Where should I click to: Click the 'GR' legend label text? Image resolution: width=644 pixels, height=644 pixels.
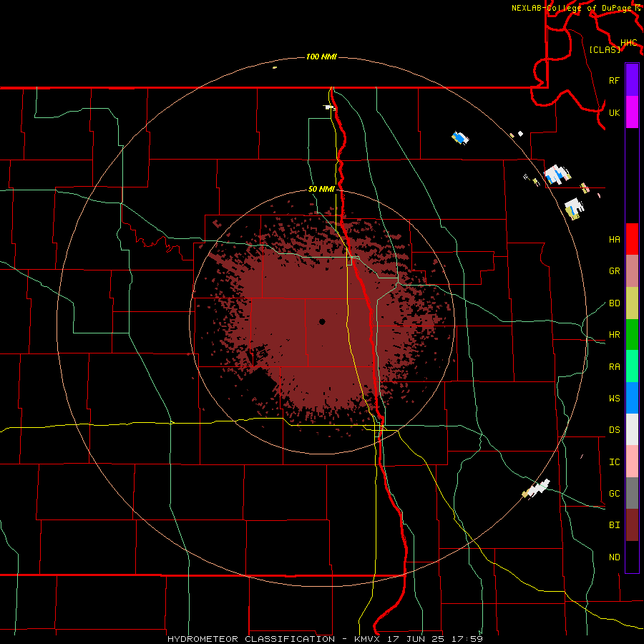615,271
